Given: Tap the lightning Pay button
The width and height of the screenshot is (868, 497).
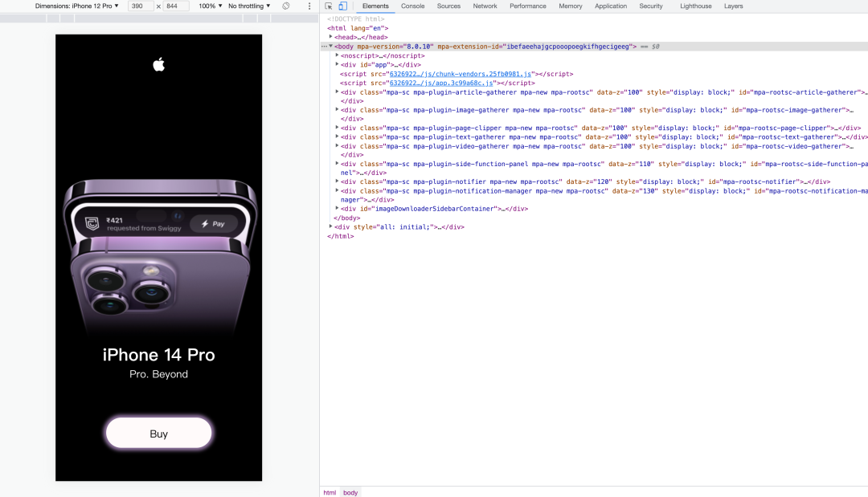Looking at the screenshot, I should tap(214, 224).
